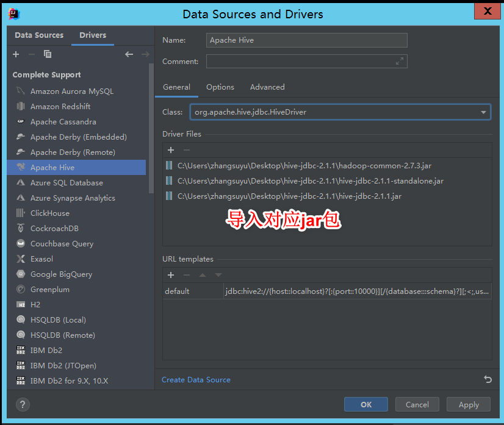Open the Advanced tab
The height and width of the screenshot is (425, 504).
[x=267, y=87]
